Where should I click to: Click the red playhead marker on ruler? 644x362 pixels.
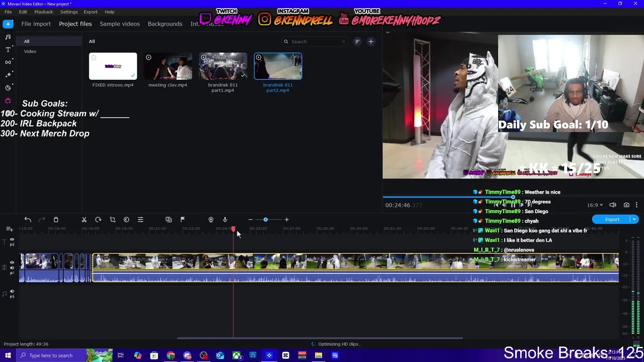[233, 229]
